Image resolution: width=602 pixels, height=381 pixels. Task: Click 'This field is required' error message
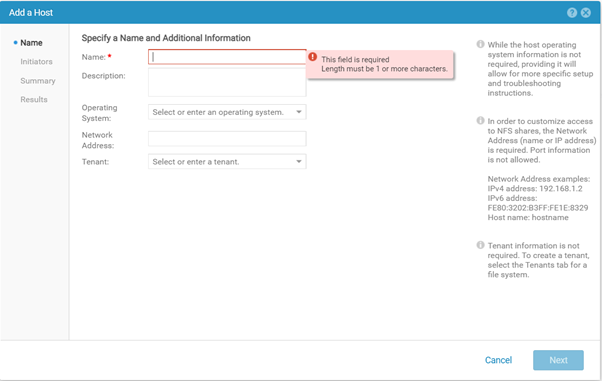pyautogui.click(x=355, y=60)
